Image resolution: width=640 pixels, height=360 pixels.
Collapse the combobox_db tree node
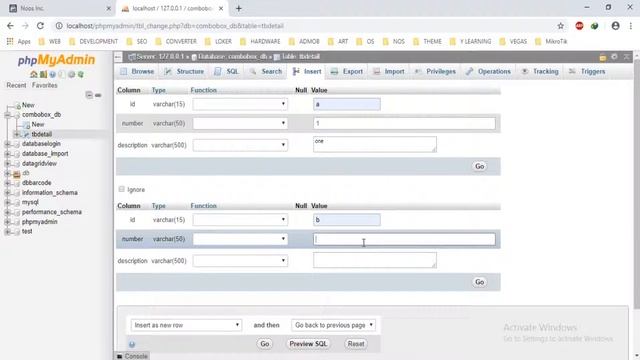click(7, 115)
